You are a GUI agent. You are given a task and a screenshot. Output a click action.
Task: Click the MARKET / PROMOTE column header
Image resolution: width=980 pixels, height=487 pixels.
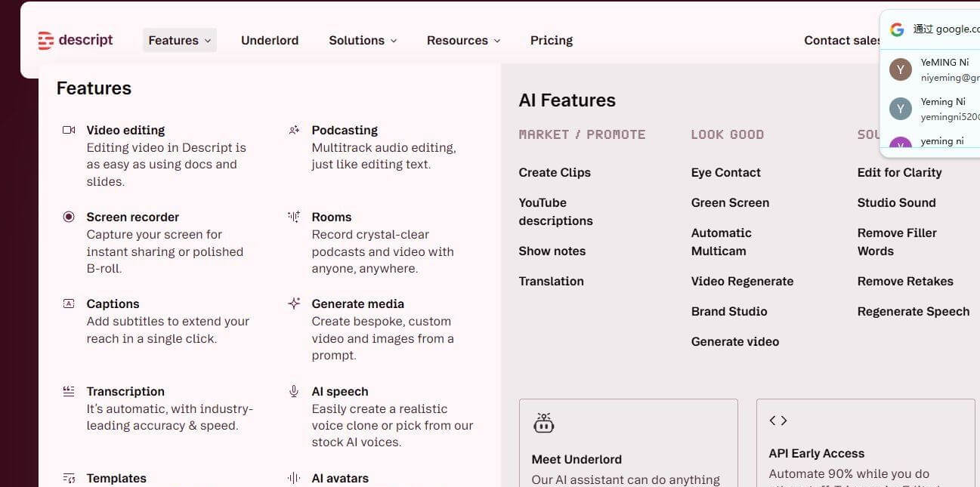point(582,134)
